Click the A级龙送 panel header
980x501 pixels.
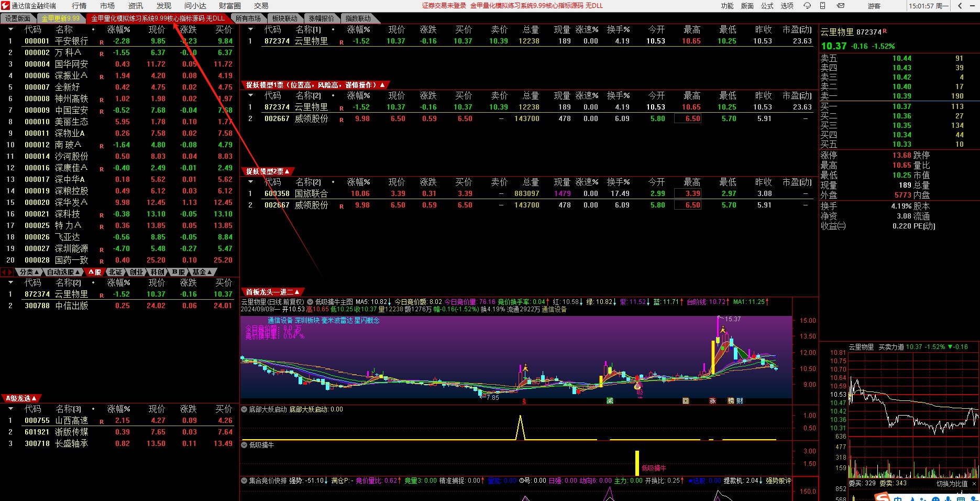[x=21, y=398]
